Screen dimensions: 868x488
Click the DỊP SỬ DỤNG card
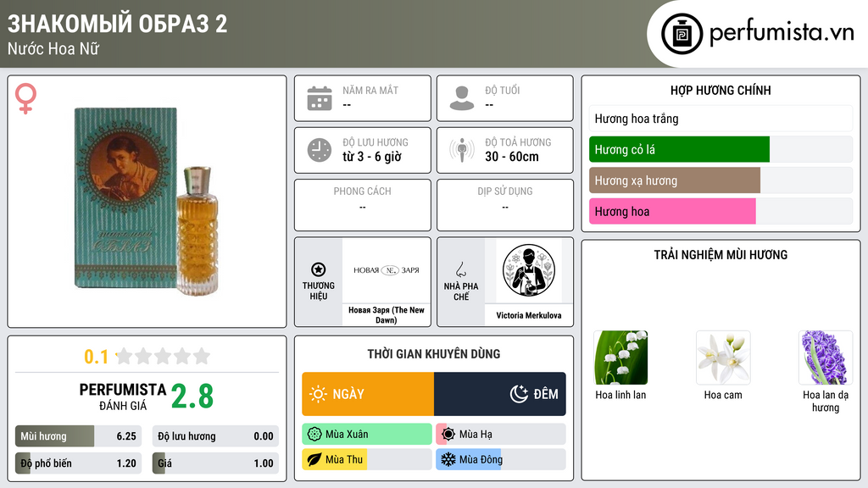(505, 205)
